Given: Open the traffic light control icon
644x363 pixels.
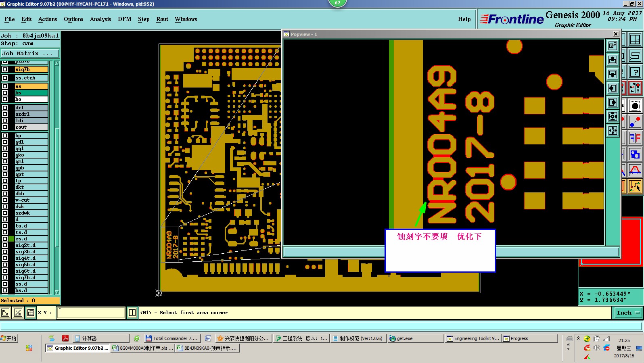Looking at the screenshot, I should pos(635,88).
